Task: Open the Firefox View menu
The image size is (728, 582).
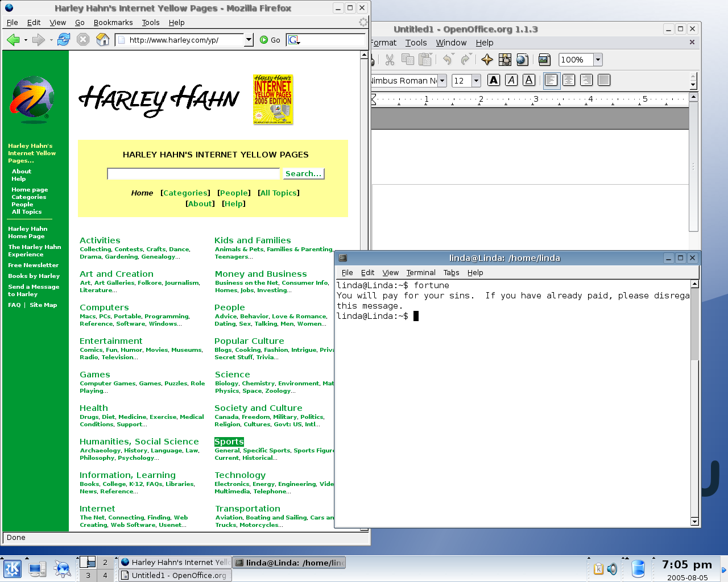Action: (57, 23)
